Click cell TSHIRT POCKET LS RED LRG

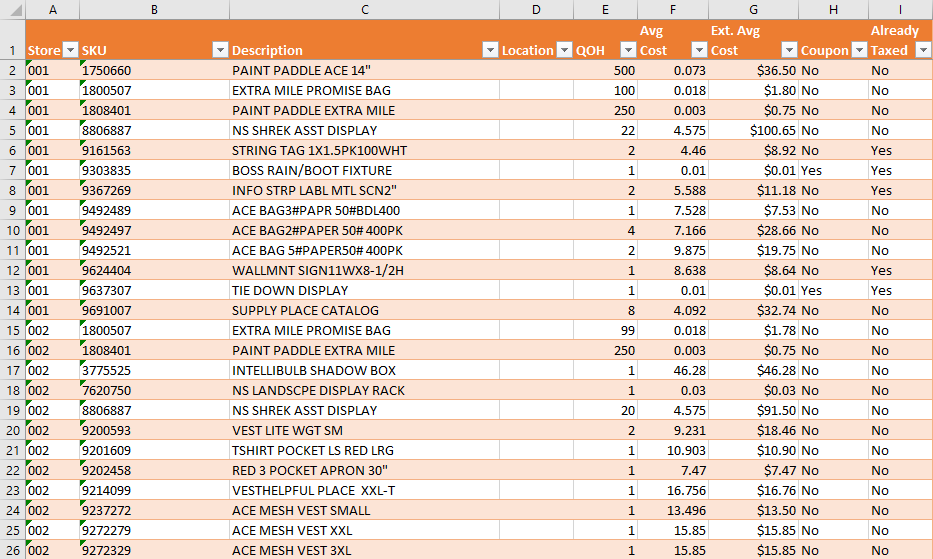364,450
